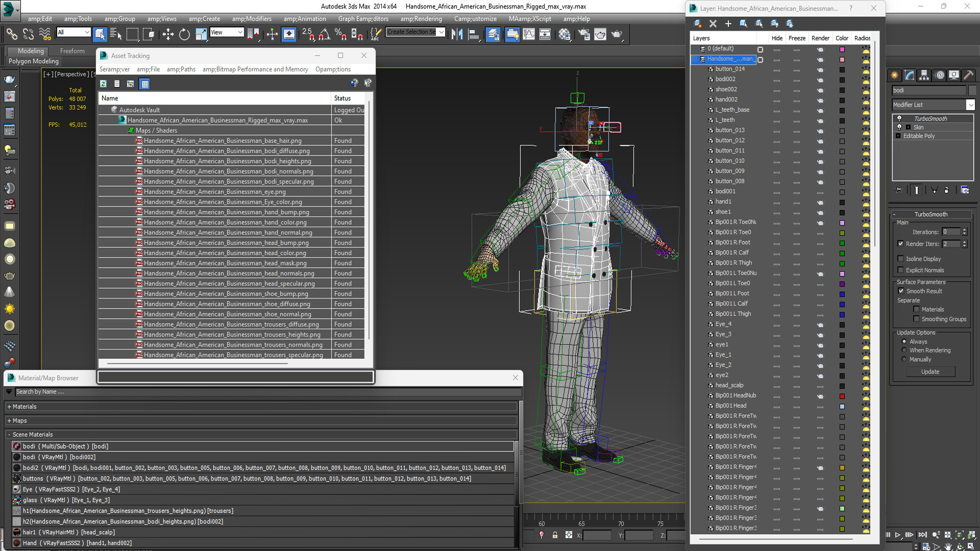Select the When Rendering update option
This screenshot has width=980, height=551.
pos(904,350)
